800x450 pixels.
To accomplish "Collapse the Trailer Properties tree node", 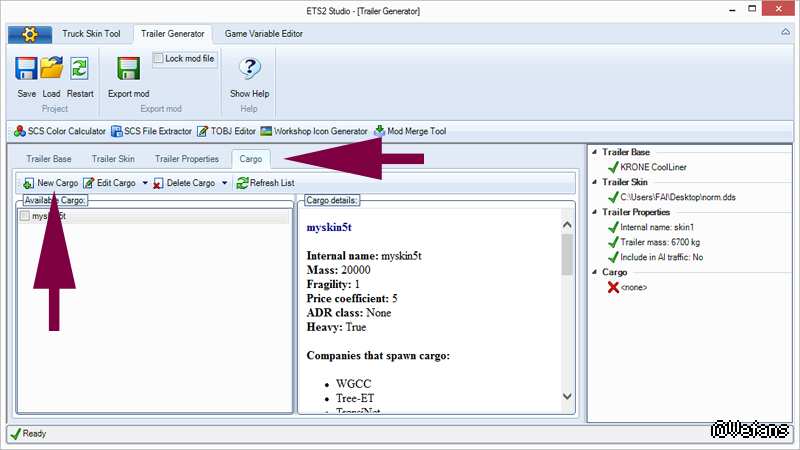I will pos(592,212).
